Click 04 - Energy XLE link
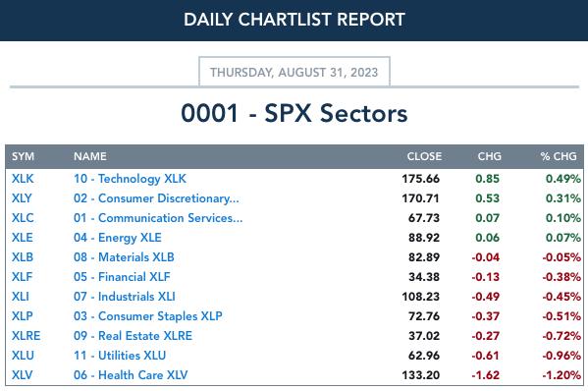 (118, 238)
